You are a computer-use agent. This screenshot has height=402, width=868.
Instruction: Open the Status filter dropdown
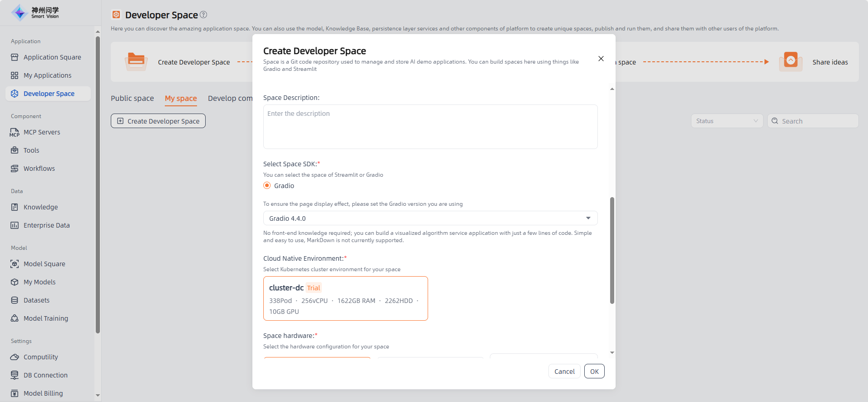[x=726, y=121]
